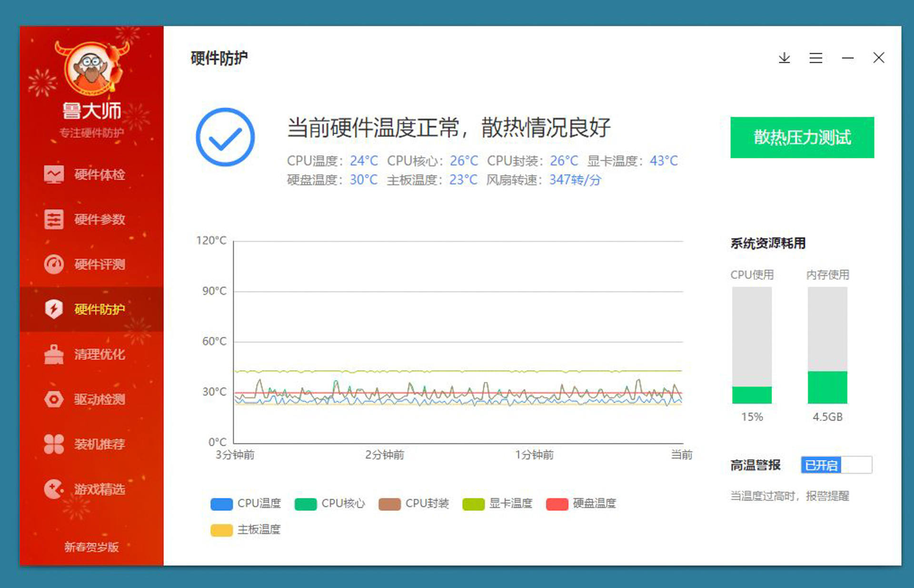Switch to 驱动检测 page
914x588 pixels.
[91, 399]
